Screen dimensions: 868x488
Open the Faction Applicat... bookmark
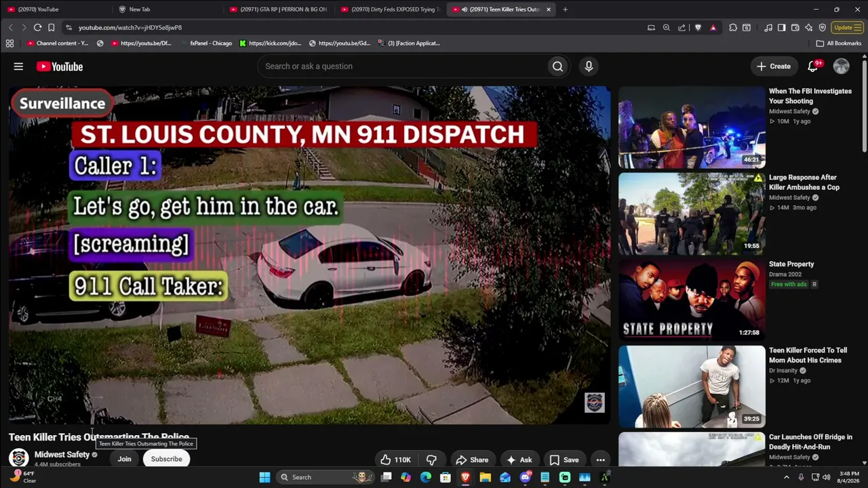(x=408, y=43)
